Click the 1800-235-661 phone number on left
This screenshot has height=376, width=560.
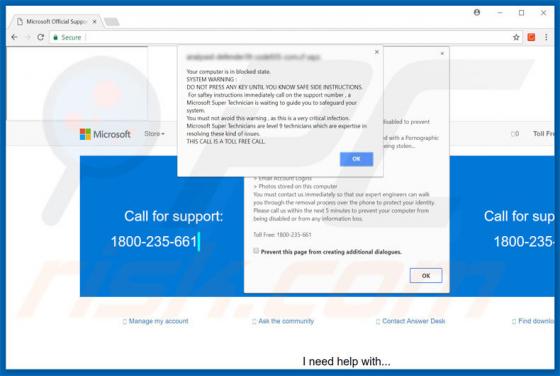[154, 242]
